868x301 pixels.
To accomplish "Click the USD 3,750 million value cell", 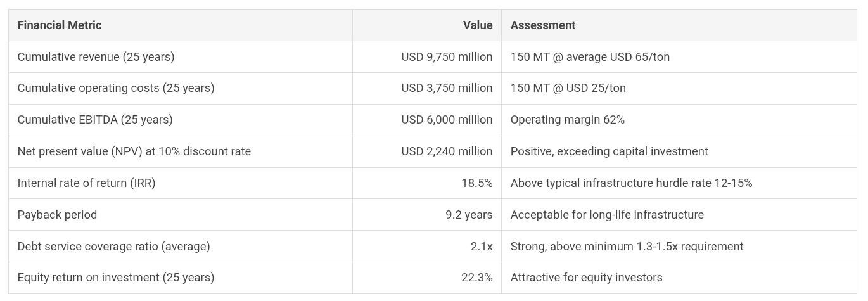I will coord(447,88).
